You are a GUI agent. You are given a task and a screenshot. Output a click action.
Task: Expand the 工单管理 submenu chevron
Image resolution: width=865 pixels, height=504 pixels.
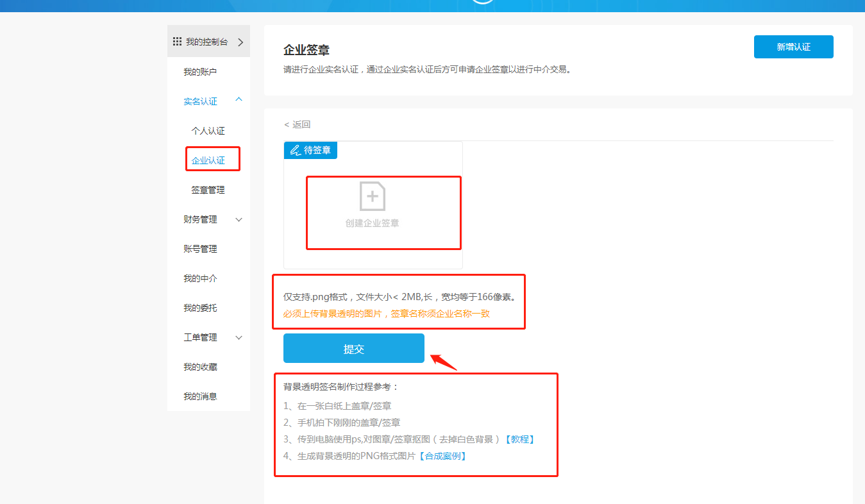[x=239, y=337]
